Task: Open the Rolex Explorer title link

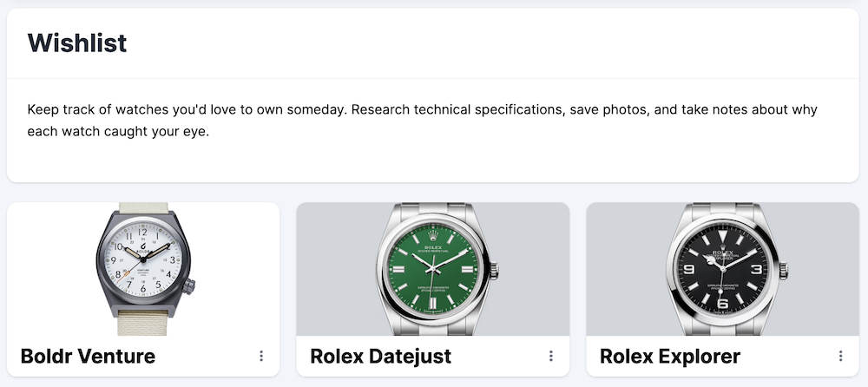Action: click(670, 356)
